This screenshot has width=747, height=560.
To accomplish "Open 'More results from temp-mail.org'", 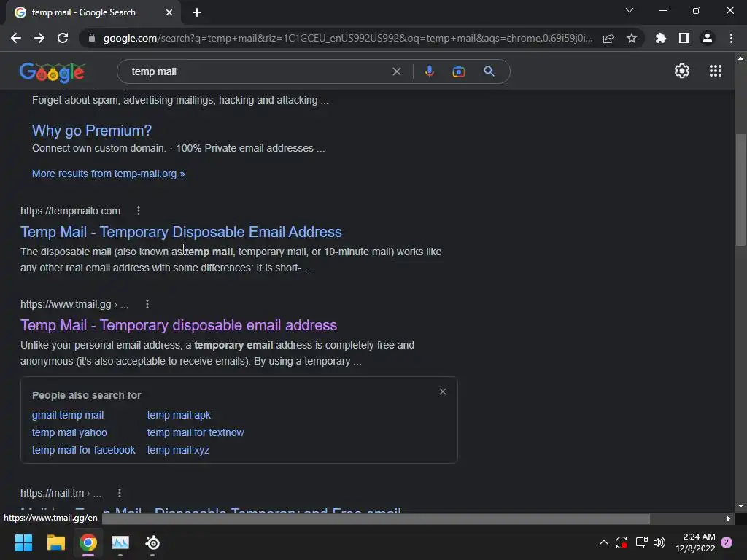I will pyautogui.click(x=108, y=174).
